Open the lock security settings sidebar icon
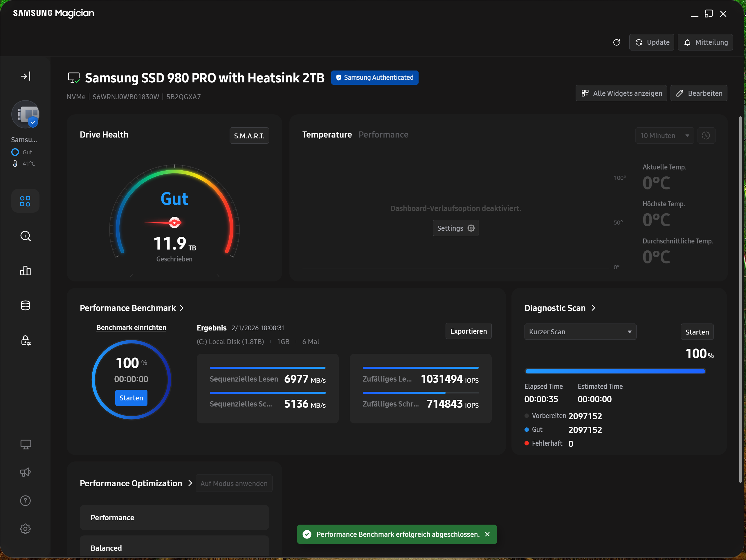The width and height of the screenshot is (746, 560). (x=25, y=341)
